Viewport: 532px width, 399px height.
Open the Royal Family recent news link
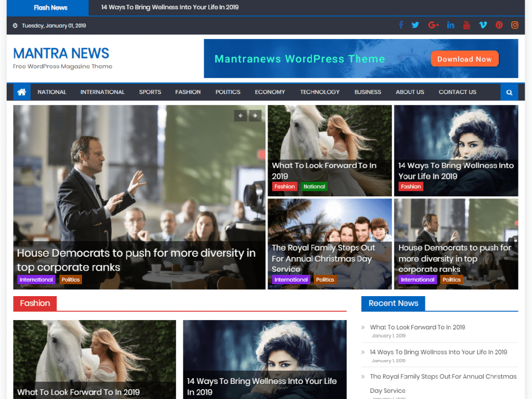coord(443,383)
